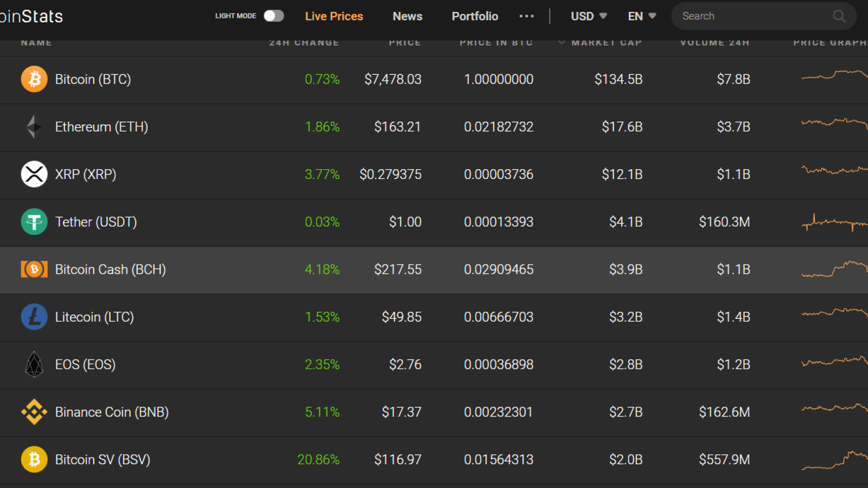
Task: Click the CoinStats logo
Action: [x=31, y=16]
